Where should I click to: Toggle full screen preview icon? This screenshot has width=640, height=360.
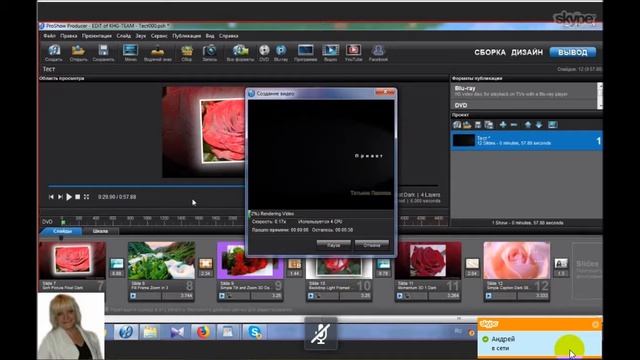(x=87, y=197)
